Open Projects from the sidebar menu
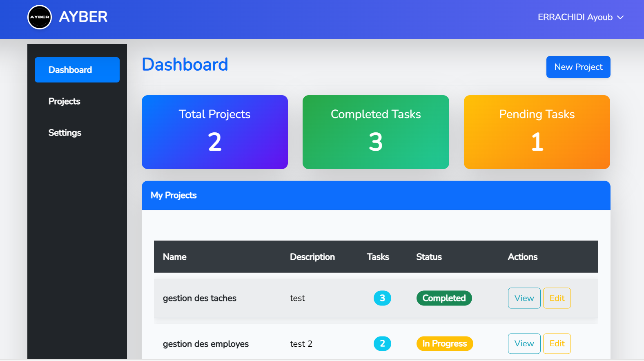Screen dimensions: 644x361 click(65, 101)
